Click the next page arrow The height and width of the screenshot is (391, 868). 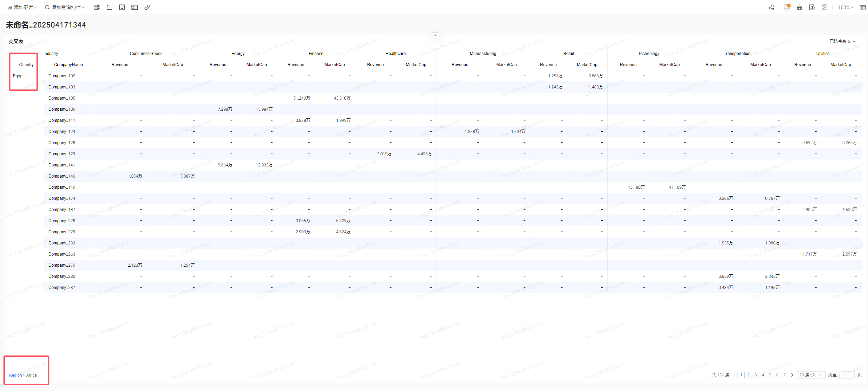[792, 375]
